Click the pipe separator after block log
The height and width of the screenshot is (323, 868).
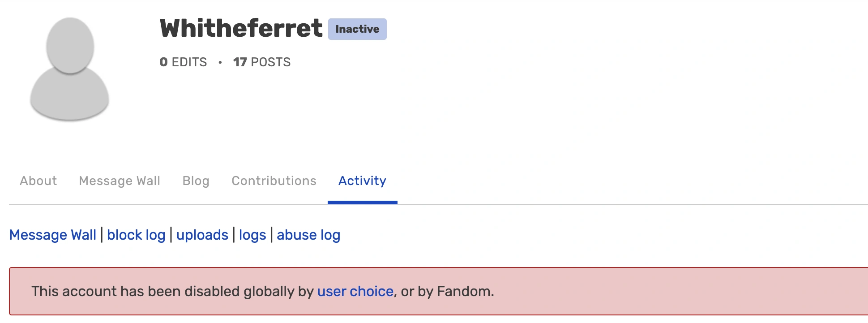click(x=171, y=235)
